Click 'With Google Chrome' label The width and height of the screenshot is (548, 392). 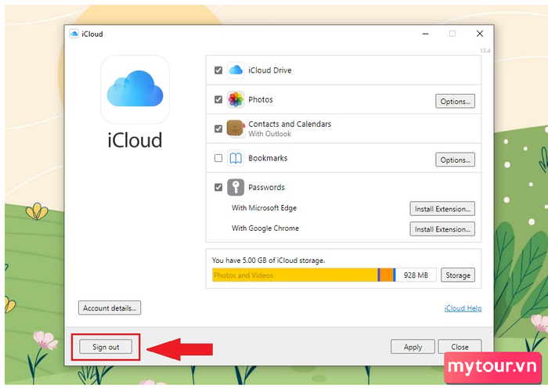pyautogui.click(x=265, y=228)
